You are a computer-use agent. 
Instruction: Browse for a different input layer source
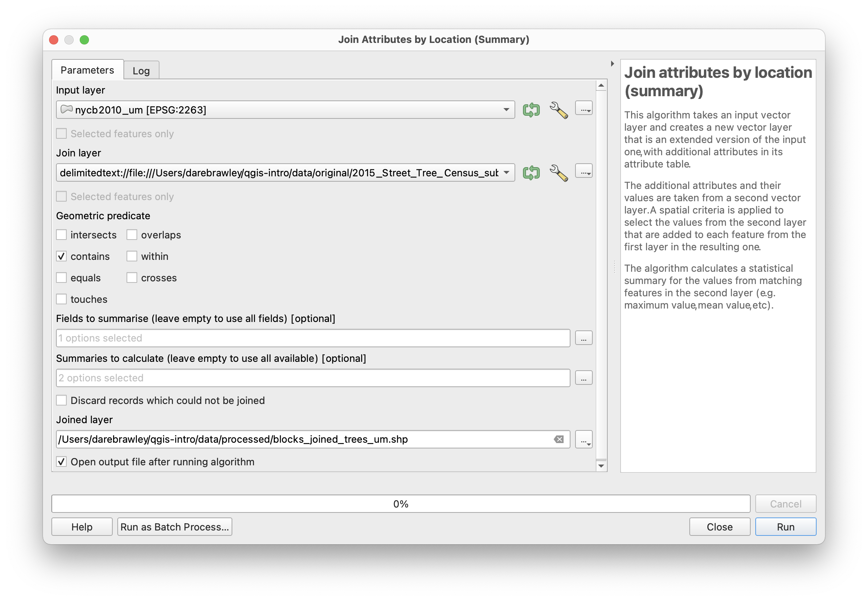[583, 108]
